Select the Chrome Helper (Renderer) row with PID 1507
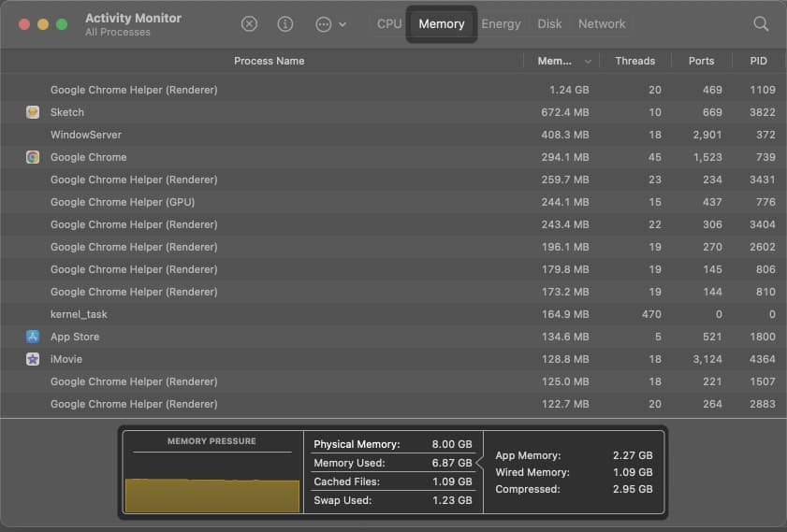The width and height of the screenshot is (787, 532). tap(393, 381)
